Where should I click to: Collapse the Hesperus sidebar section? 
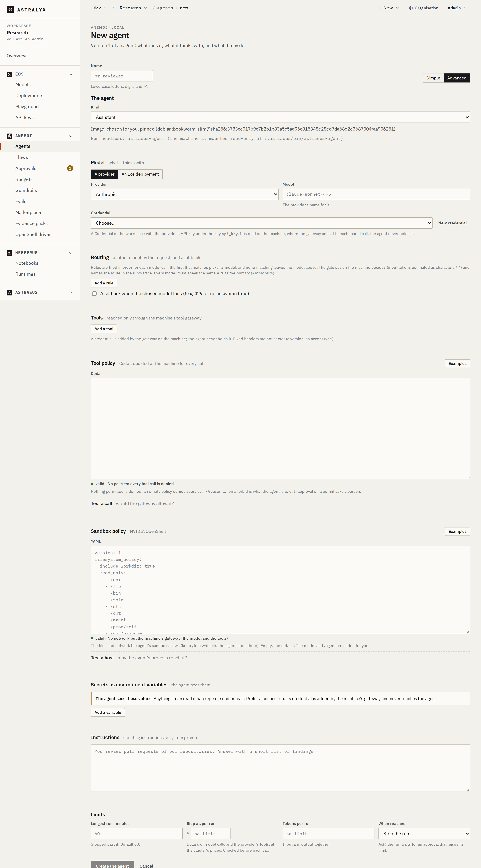(71, 253)
